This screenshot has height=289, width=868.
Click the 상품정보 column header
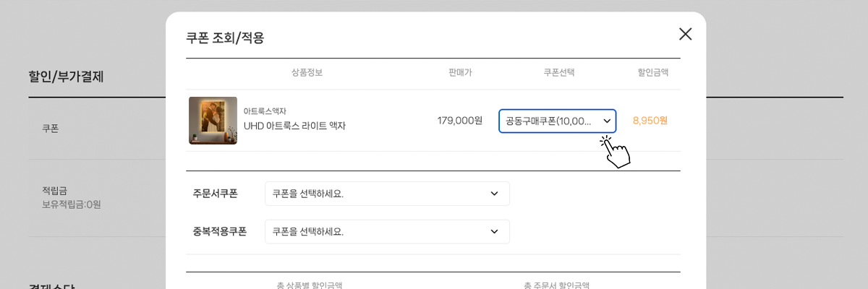coord(307,72)
